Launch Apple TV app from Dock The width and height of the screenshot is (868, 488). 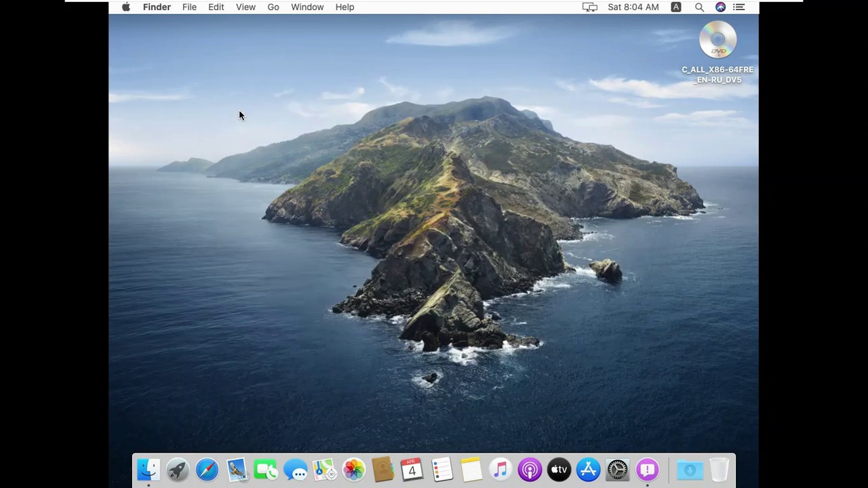[x=559, y=470]
